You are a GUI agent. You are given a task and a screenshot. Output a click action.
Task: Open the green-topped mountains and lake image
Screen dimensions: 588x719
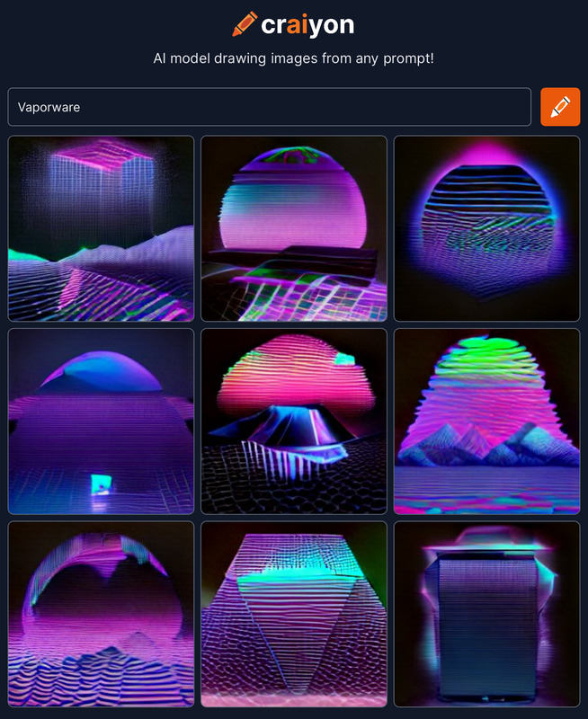point(486,422)
